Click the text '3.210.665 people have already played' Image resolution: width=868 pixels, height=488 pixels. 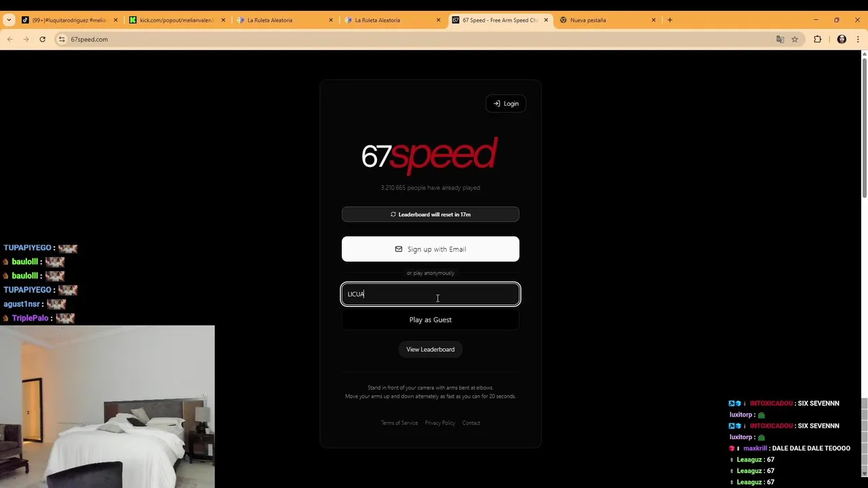point(431,188)
